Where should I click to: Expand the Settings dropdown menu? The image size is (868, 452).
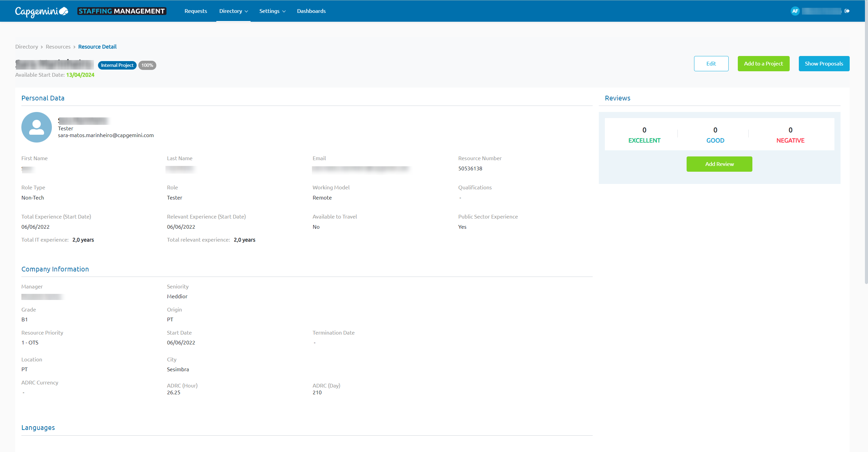[x=272, y=11]
